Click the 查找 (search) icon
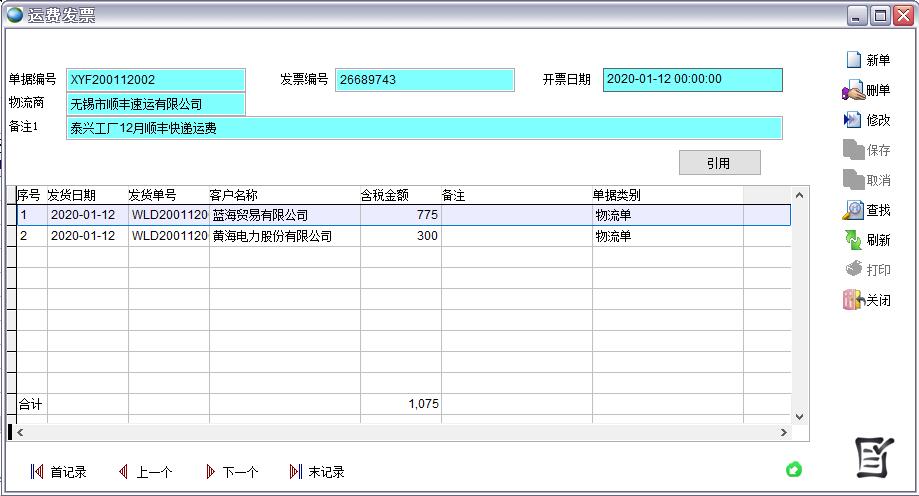The height and width of the screenshot is (496, 919). click(x=853, y=210)
